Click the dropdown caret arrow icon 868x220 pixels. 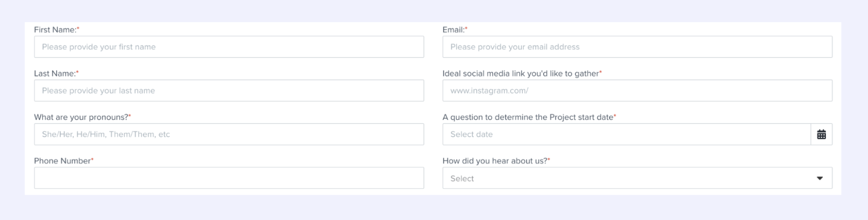(x=820, y=178)
